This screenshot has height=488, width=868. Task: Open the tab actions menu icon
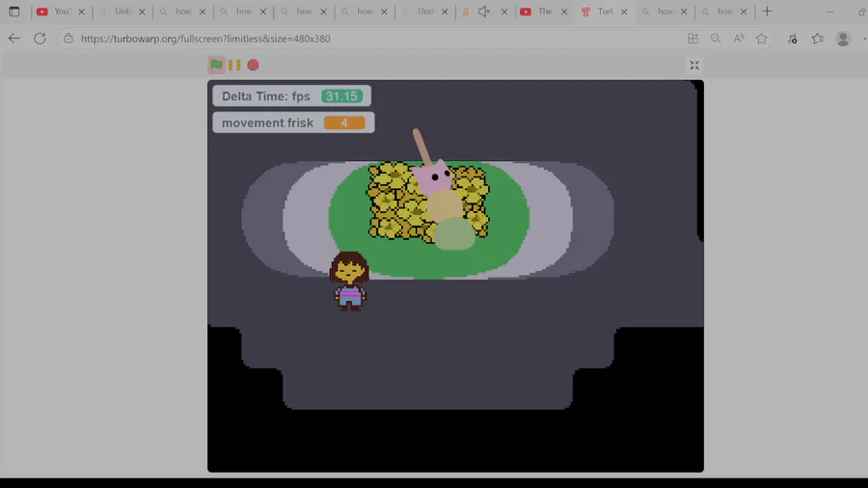pyautogui.click(x=14, y=11)
